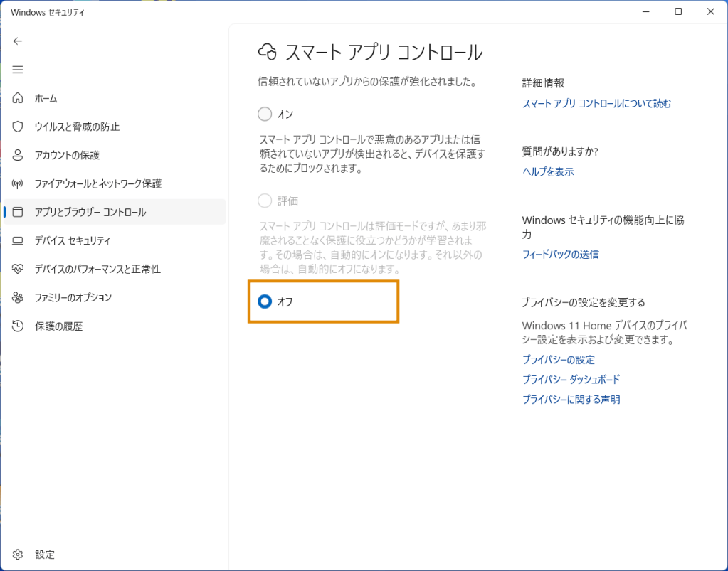
Task: Open 保護の履歴 via the clock icon
Action: tap(17, 326)
